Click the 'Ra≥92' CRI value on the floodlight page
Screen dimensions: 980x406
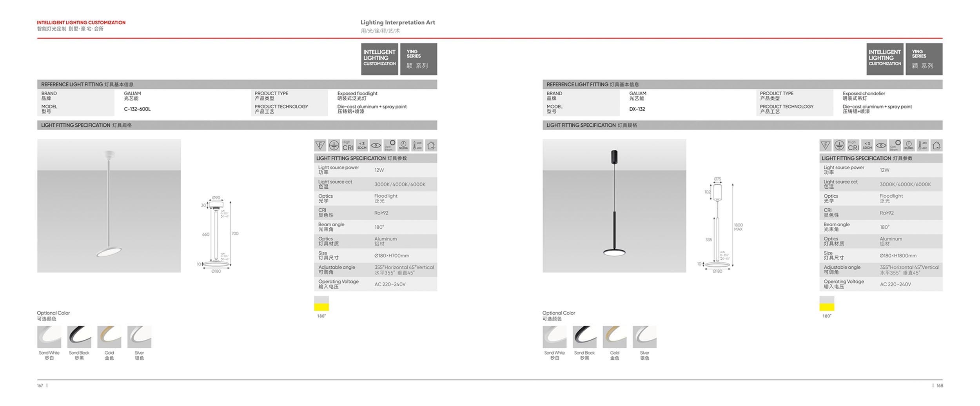381,213
